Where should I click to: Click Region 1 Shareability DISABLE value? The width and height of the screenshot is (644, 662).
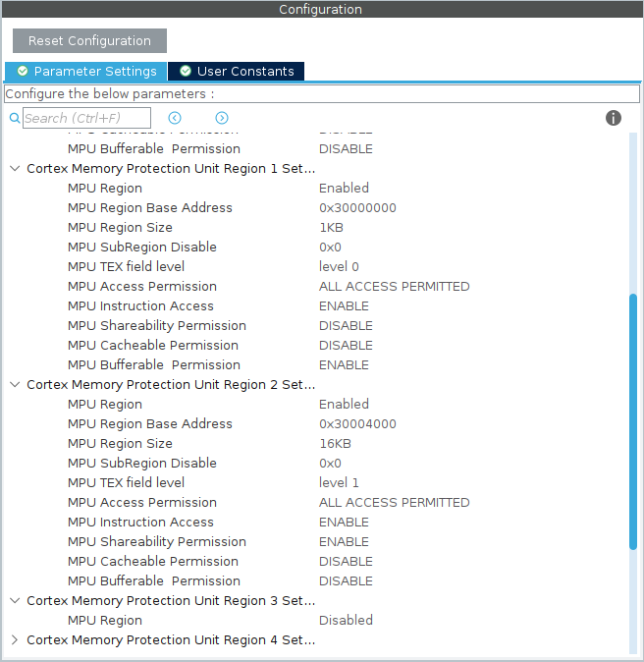[x=346, y=325]
